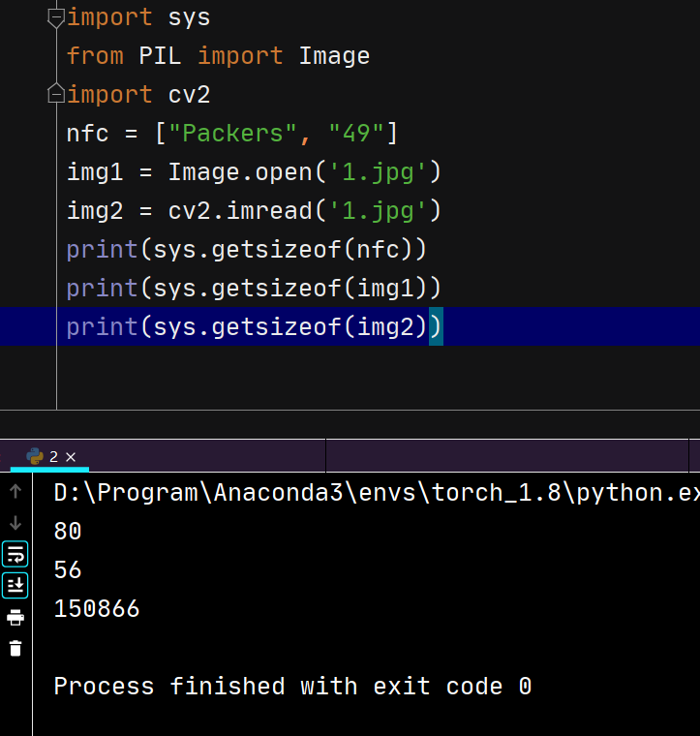Click the output value 56
Image resolution: width=700 pixels, height=736 pixels.
[68, 569]
